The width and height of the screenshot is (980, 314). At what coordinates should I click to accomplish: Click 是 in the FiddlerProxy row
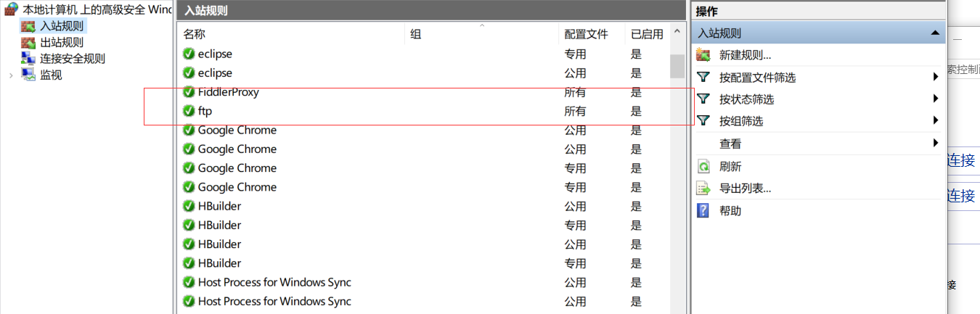click(x=637, y=92)
